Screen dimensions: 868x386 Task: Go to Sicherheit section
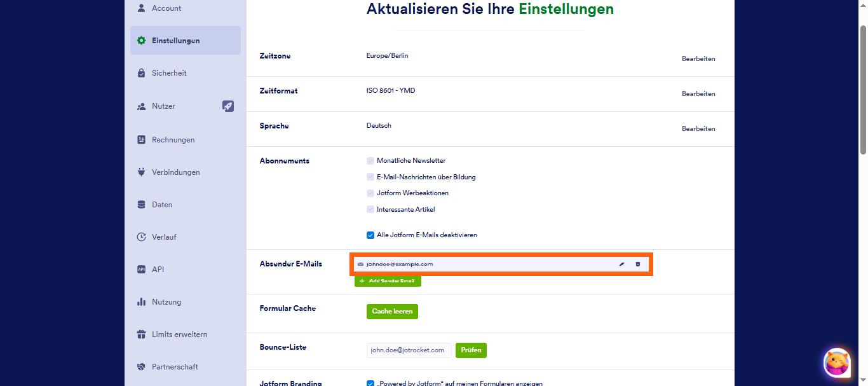point(186,73)
